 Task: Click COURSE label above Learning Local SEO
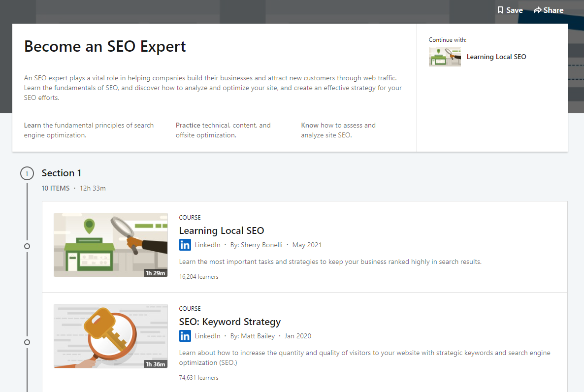pos(190,217)
